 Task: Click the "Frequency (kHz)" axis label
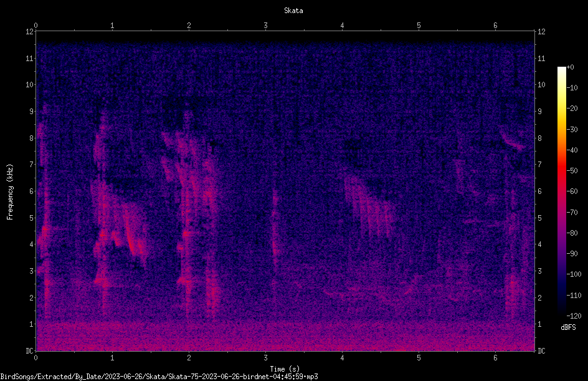coord(10,192)
